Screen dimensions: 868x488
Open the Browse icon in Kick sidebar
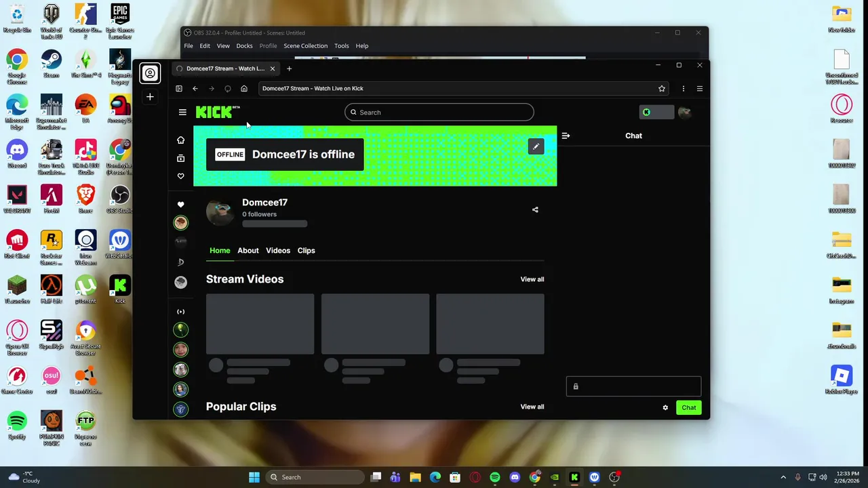(180, 159)
